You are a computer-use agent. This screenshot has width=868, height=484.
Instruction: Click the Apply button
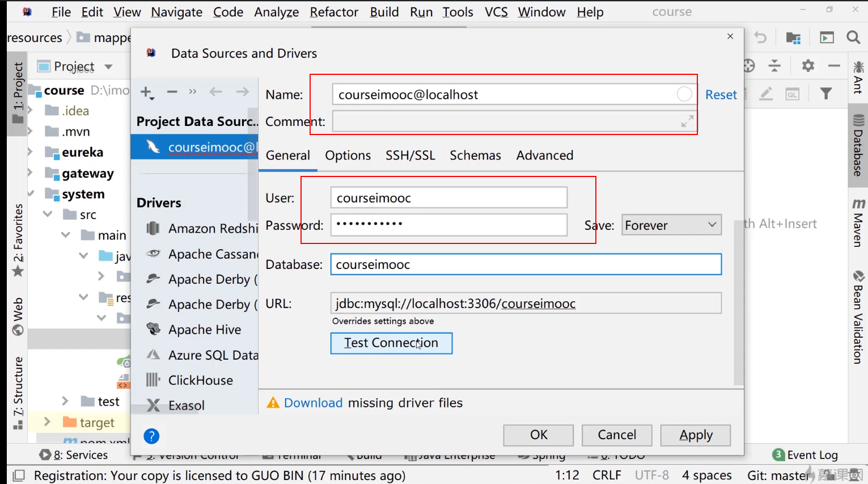coord(696,435)
